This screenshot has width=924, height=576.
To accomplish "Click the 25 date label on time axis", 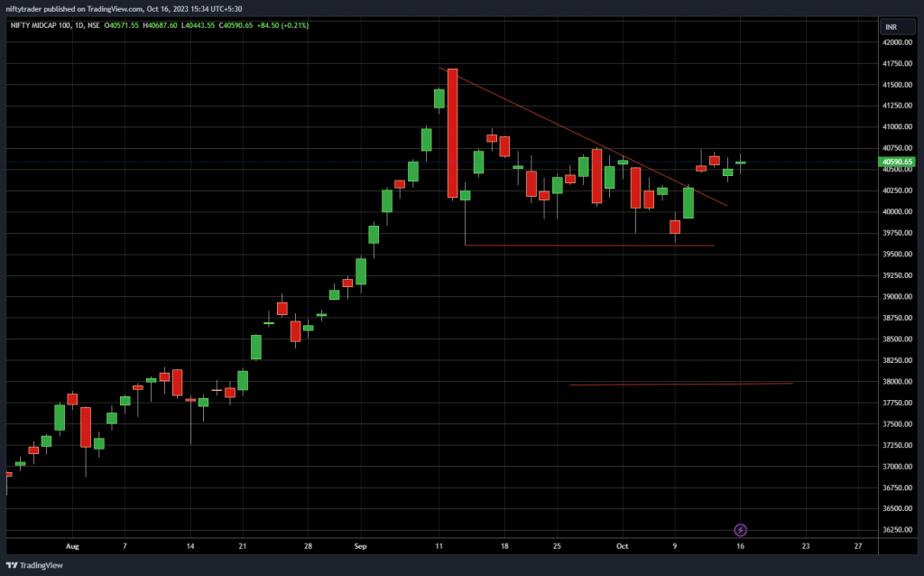I will (x=557, y=546).
